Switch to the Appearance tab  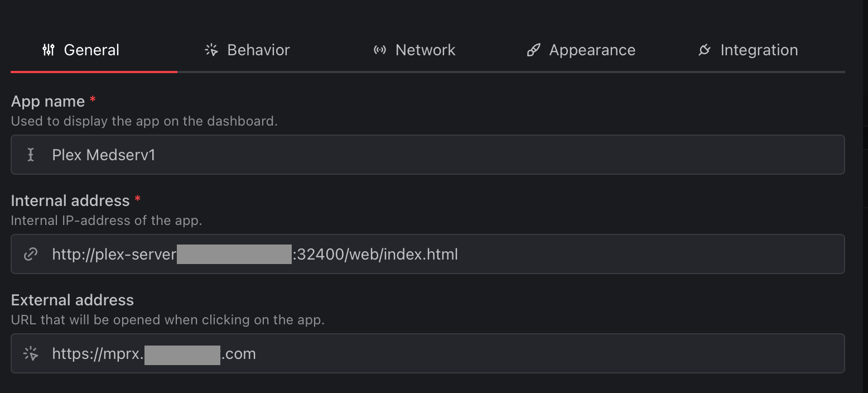click(x=592, y=50)
